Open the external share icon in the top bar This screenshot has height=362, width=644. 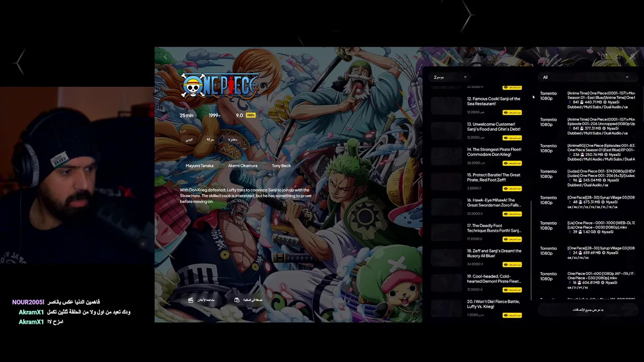pos(604,57)
